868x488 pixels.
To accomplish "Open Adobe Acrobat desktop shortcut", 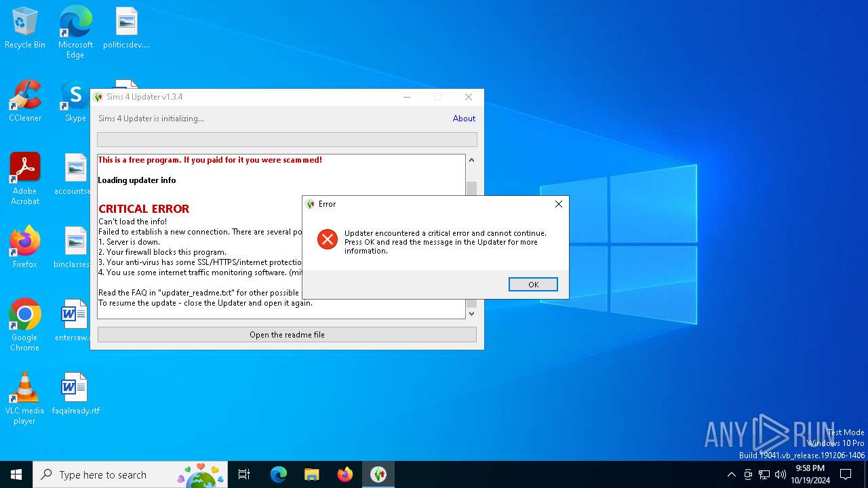I will [25, 179].
